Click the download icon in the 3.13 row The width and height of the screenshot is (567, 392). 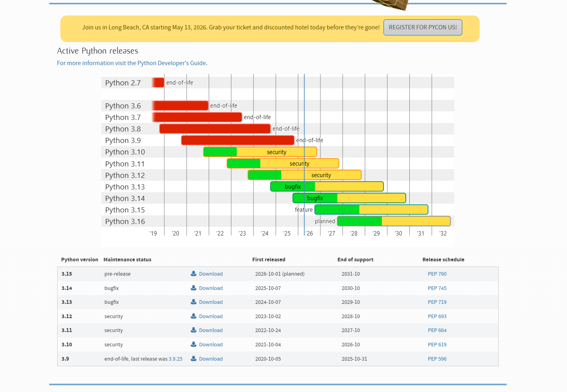click(193, 302)
